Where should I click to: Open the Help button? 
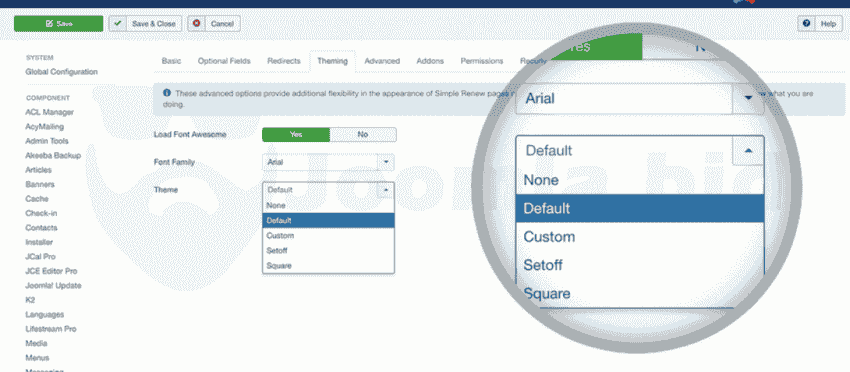820,24
